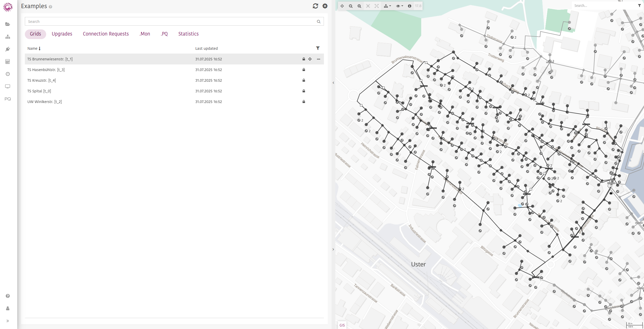Open the folder icon in left sidebar

click(8, 24)
